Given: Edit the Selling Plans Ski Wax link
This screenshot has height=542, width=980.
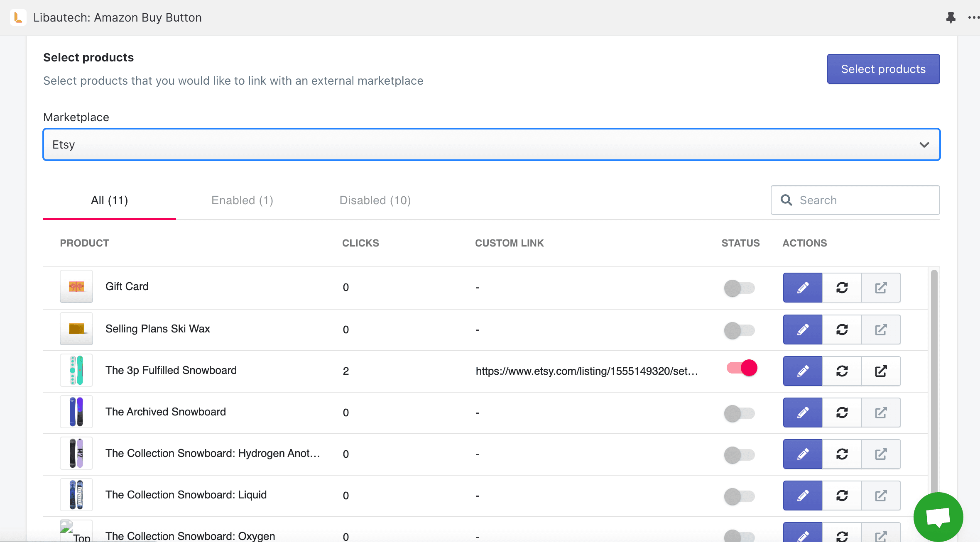Looking at the screenshot, I should [803, 330].
